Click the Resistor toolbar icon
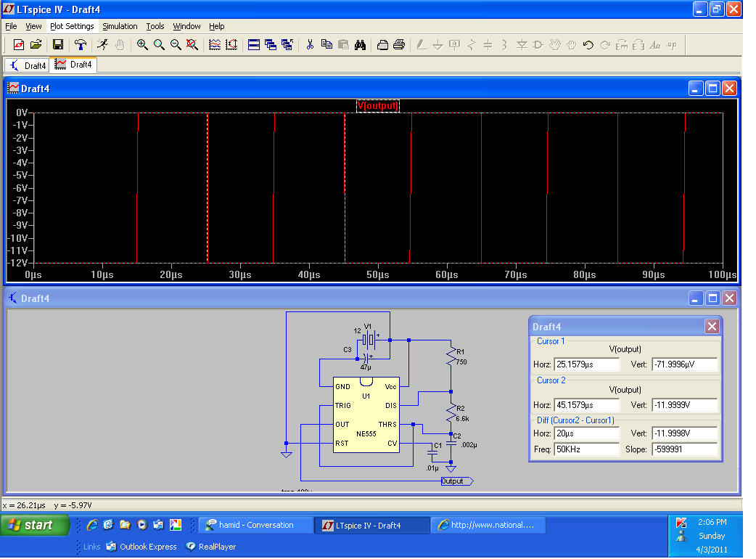The width and height of the screenshot is (756, 559). (x=472, y=45)
